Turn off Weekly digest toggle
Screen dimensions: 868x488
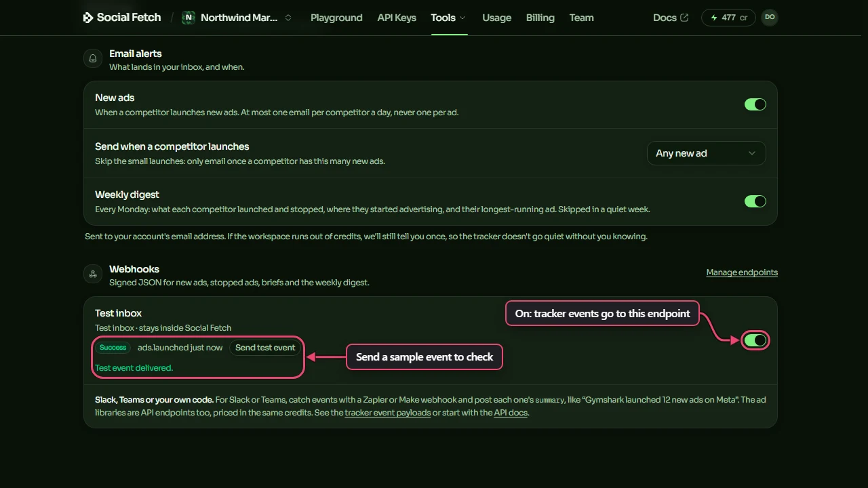tap(755, 201)
